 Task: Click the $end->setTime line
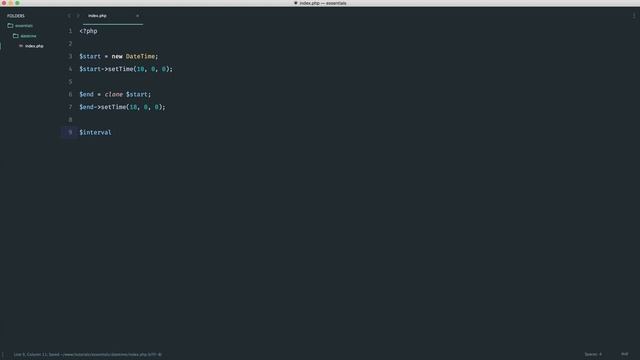click(122, 107)
